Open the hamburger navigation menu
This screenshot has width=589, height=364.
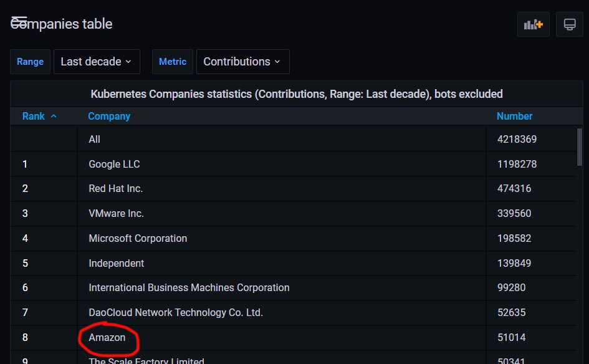19,22
